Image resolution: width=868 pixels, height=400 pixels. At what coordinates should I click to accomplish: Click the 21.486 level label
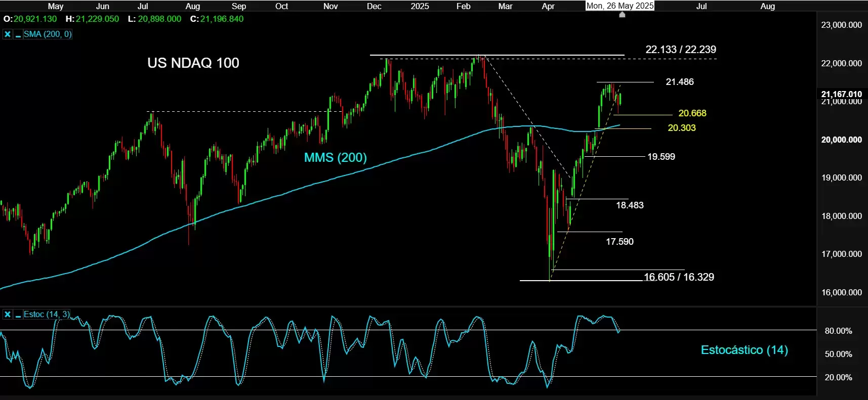pos(680,82)
